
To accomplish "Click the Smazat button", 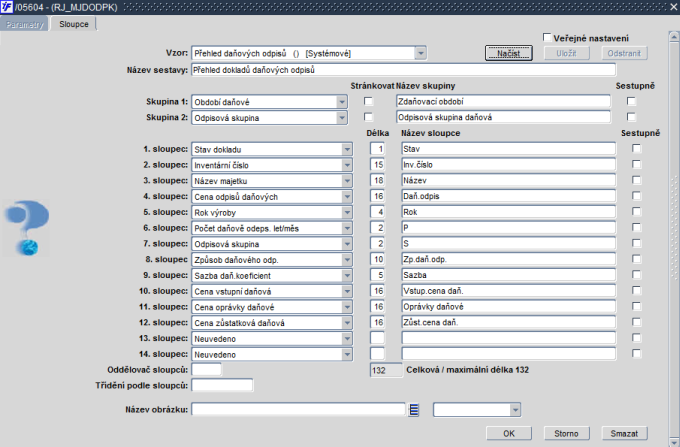I will [624, 434].
